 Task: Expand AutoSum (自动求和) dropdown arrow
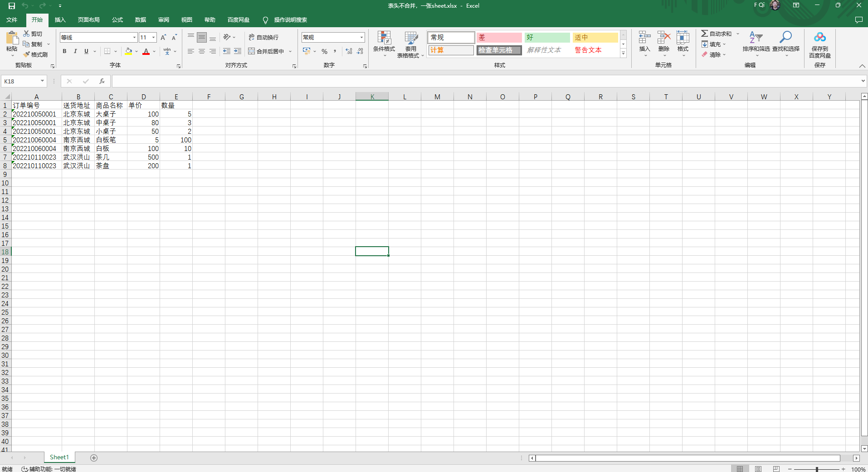[738, 34]
